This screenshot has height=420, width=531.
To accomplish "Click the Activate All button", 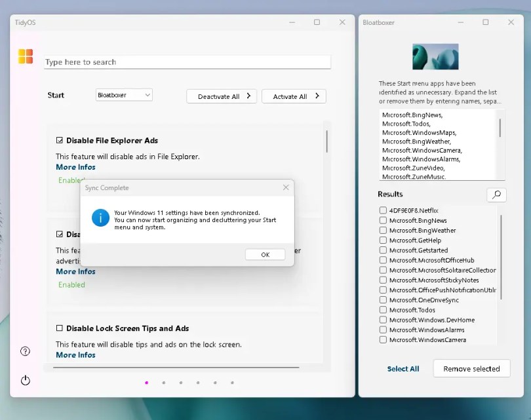I will pyautogui.click(x=294, y=96).
